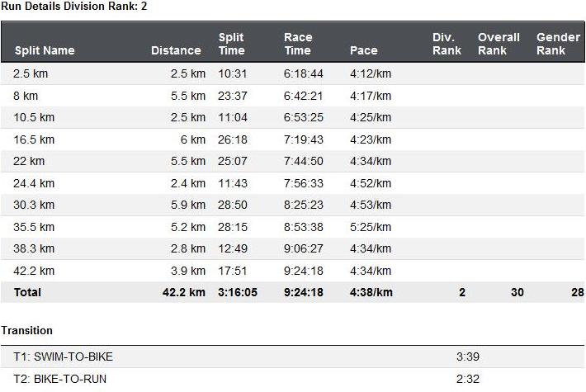The image size is (586, 392).
Task: Click the T1: SWIM-TO-BIKE transition row
Action: [64, 357]
